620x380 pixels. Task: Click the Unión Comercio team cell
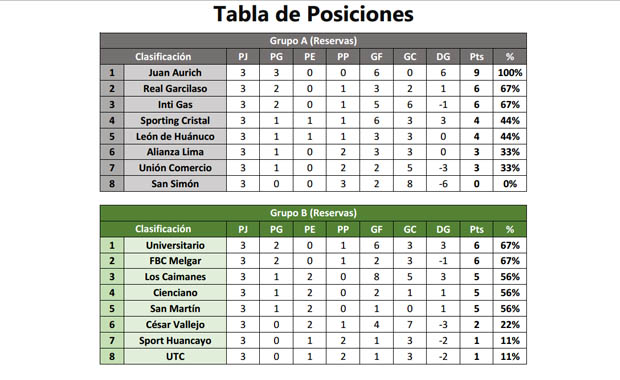point(175,168)
